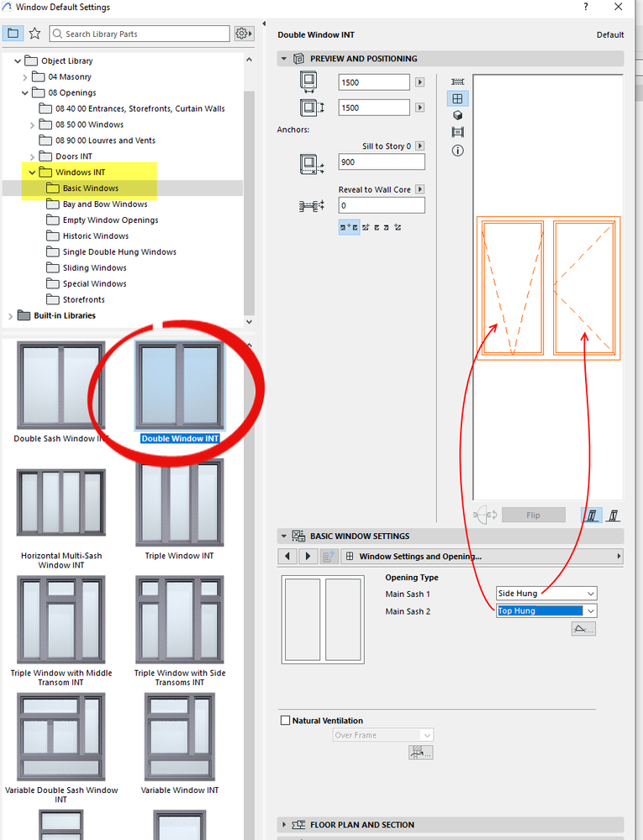This screenshot has width=643, height=840.
Task: Show library part info icon
Action: tap(458, 151)
